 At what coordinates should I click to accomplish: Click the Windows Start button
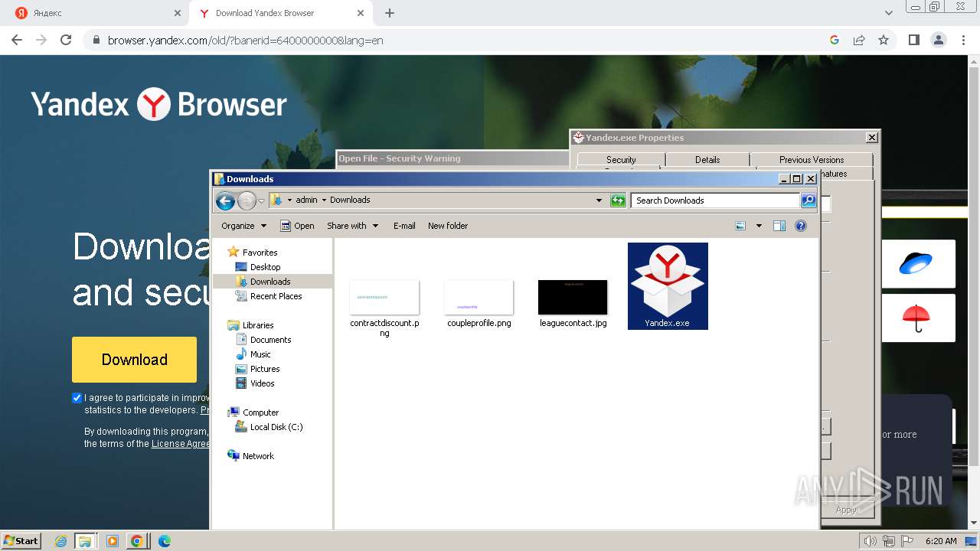point(21,540)
